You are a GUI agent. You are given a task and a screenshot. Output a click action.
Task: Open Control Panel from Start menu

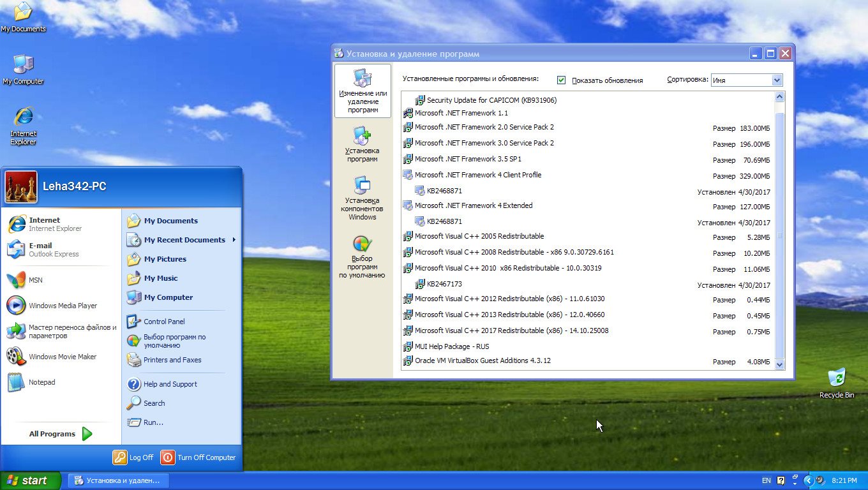pyautogui.click(x=181, y=322)
